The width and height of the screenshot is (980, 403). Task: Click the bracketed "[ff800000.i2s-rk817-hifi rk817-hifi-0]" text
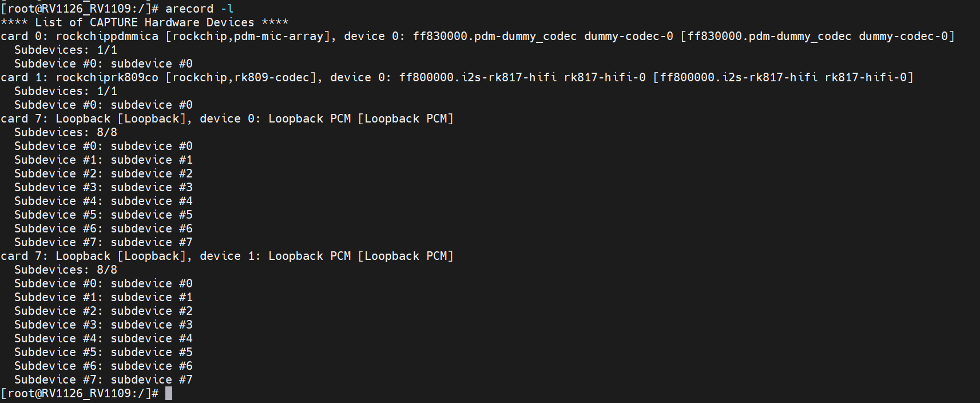[x=783, y=77]
